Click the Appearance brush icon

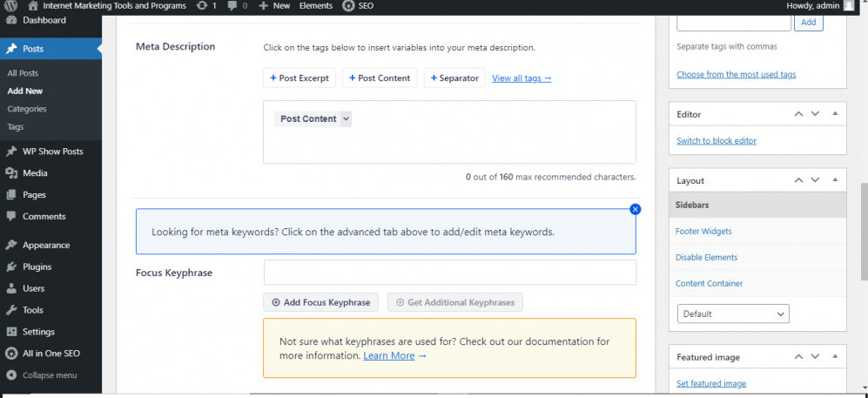coord(11,246)
